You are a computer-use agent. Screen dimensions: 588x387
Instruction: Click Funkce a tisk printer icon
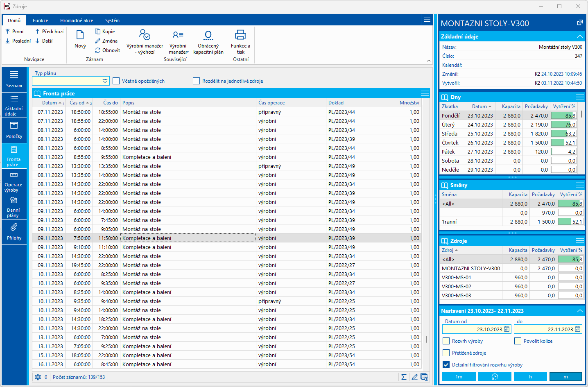[x=240, y=35]
